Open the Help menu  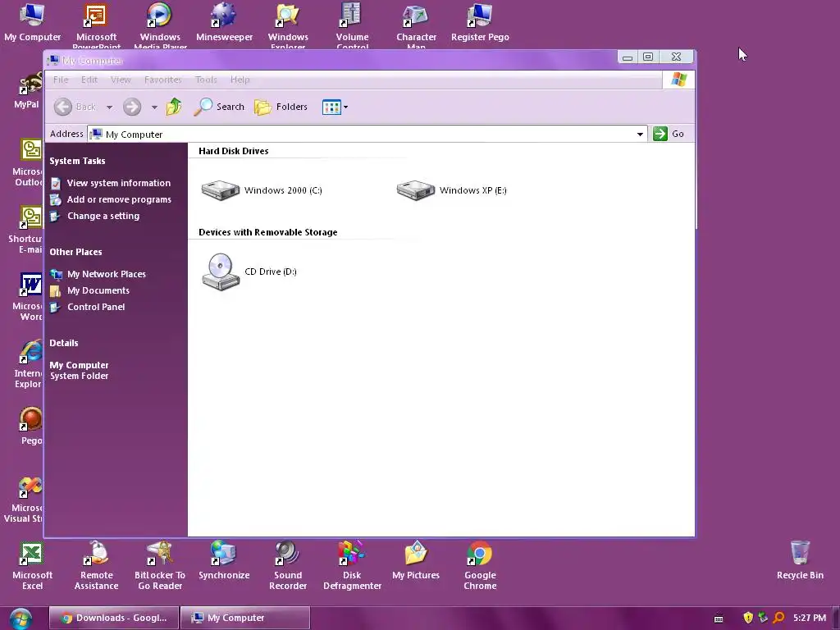coord(240,80)
